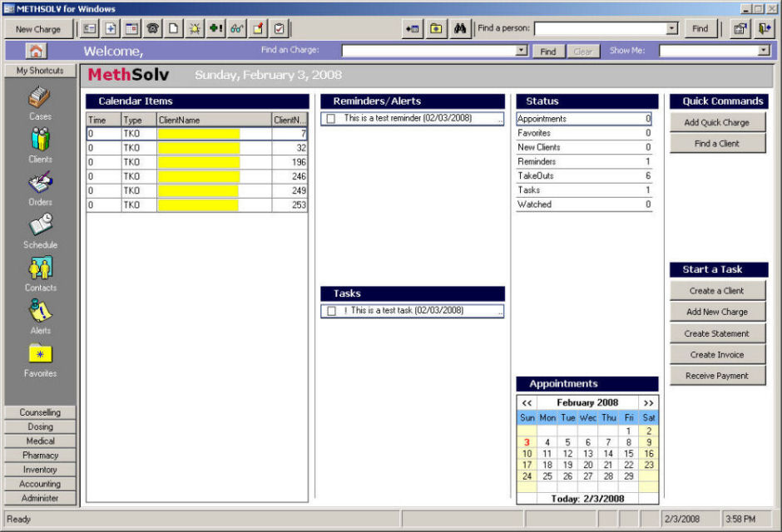This screenshot has height=532, width=782.
Task: Select the Reminders row in Status
Action: (584, 161)
